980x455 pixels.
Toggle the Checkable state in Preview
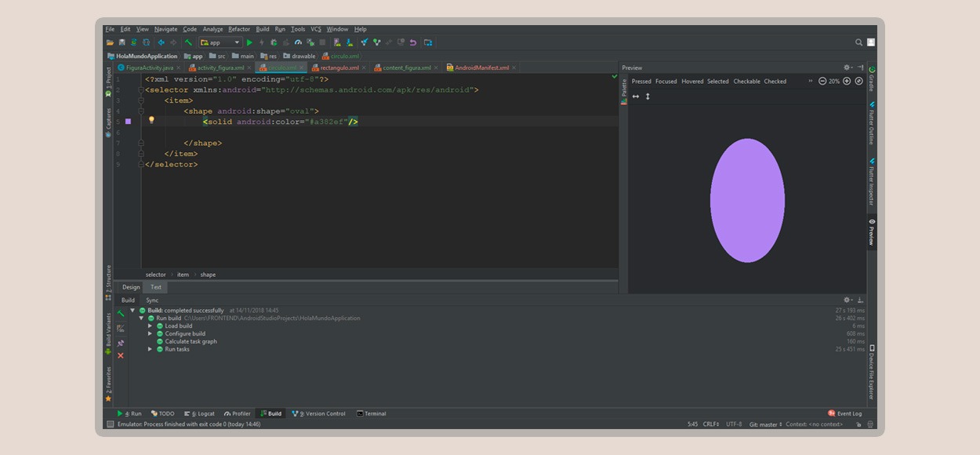[x=746, y=81]
